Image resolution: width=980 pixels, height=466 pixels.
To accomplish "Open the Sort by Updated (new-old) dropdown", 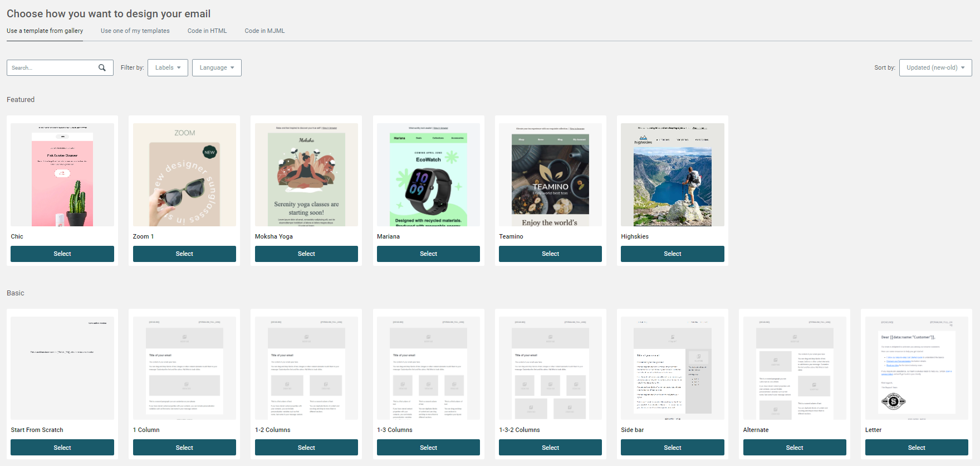I will click(935, 67).
